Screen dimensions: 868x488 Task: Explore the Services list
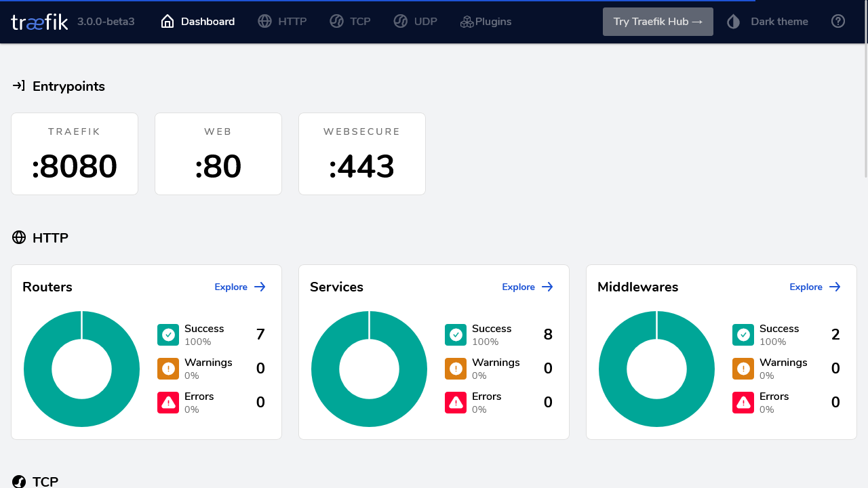528,287
